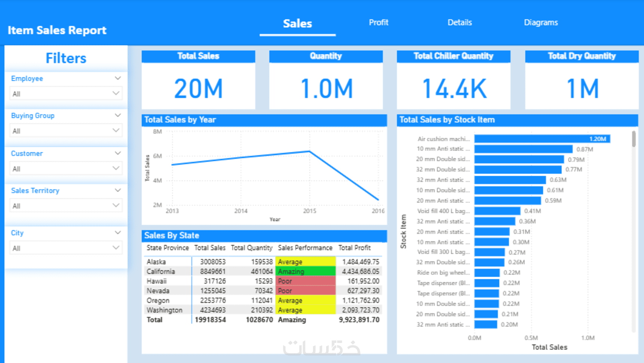644x363 pixels.
Task: Open the Customer 'All' dropdown
Action: [66, 168]
